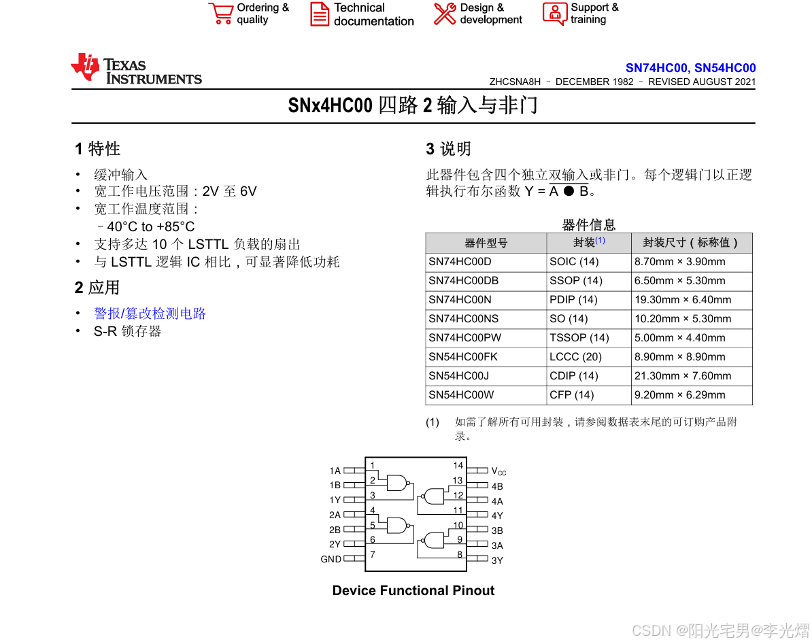Select the SN74HC00NS table cell

click(x=486, y=319)
